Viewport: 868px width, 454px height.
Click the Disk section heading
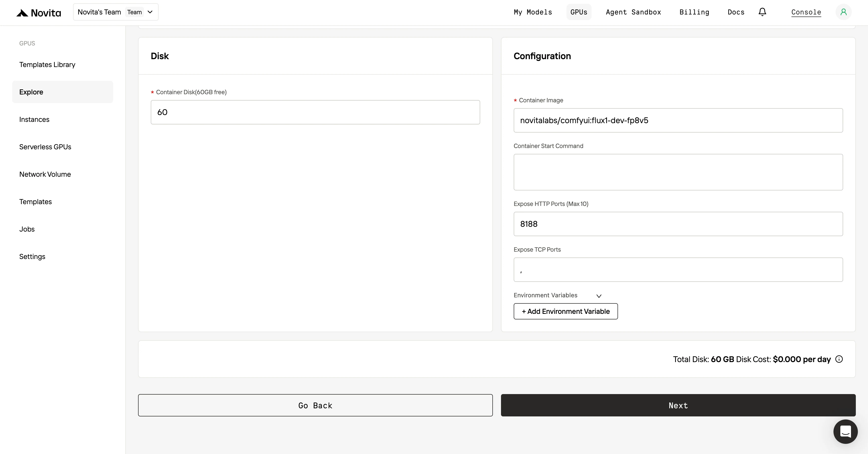pos(160,56)
